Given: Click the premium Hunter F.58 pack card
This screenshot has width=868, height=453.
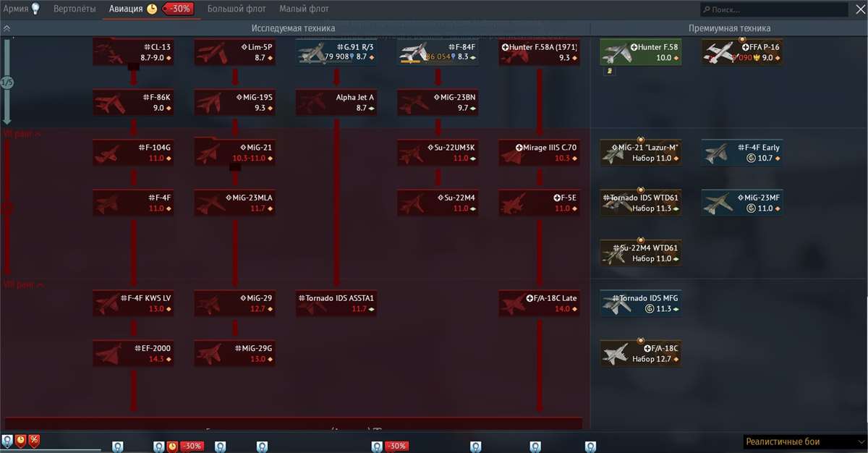Looking at the screenshot, I should point(640,51).
